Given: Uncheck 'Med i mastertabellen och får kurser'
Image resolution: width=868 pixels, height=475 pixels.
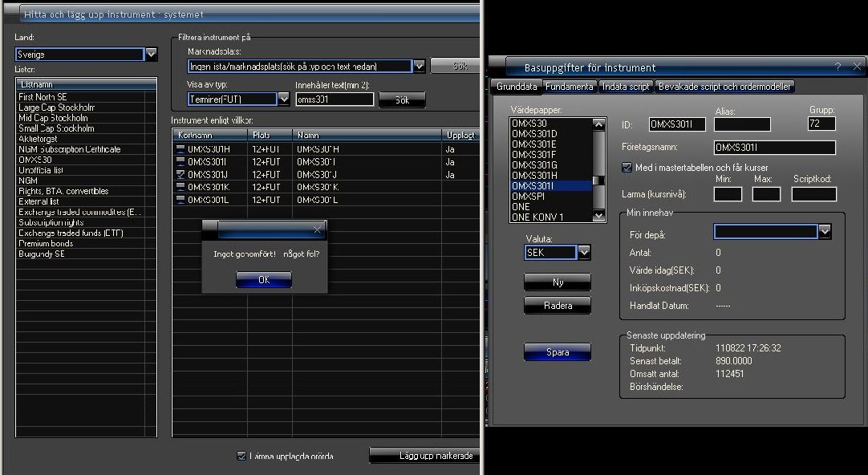Looking at the screenshot, I should coord(627,167).
